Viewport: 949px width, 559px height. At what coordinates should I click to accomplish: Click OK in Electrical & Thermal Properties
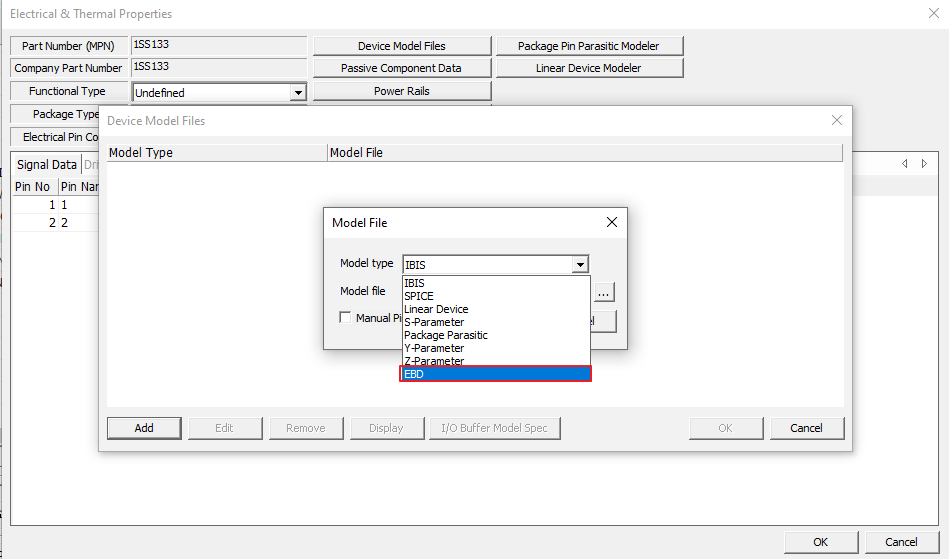point(820,542)
